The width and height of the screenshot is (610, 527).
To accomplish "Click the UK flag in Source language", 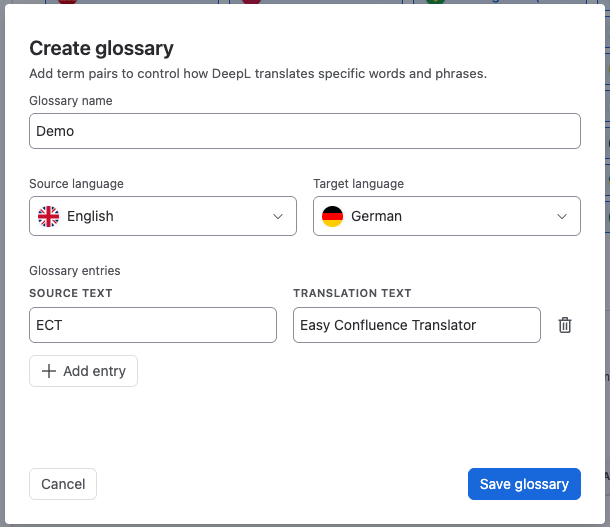I will coord(49,216).
